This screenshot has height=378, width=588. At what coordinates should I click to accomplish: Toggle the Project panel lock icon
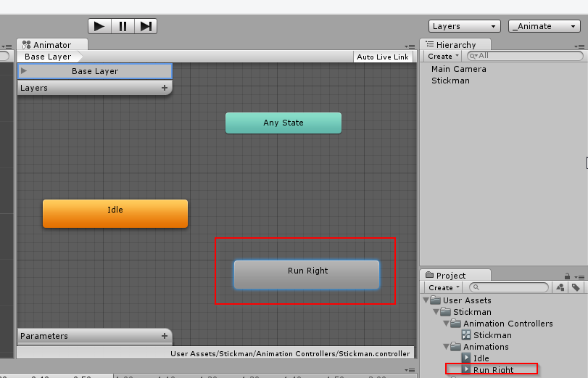567,276
